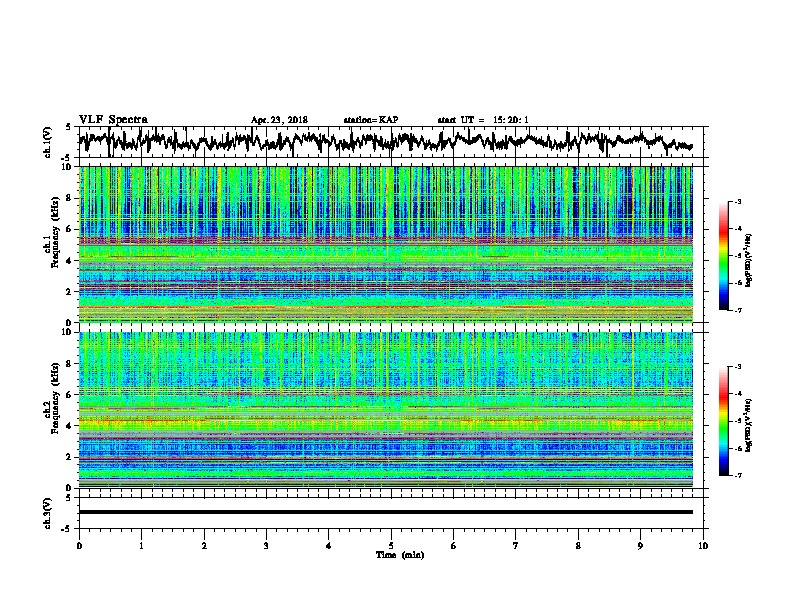Click the "-4" tick on ch.2 color bar
This screenshot has width=792, height=612.
coord(738,394)
